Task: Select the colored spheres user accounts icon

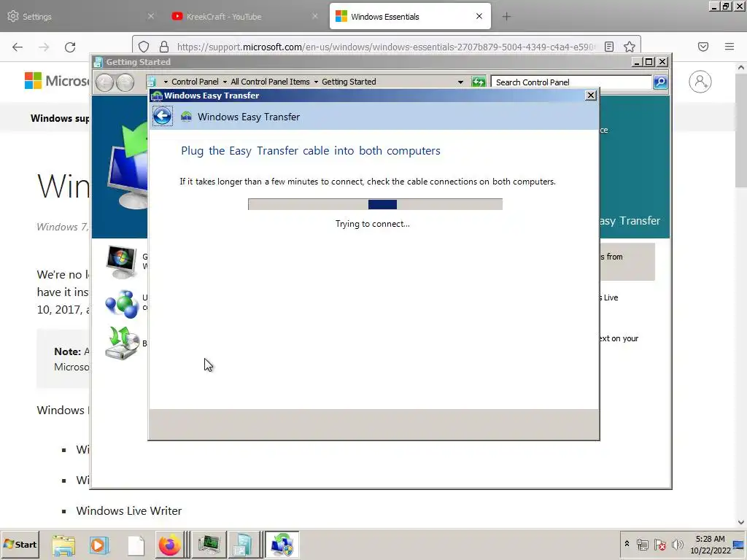Action: (122, 303)
